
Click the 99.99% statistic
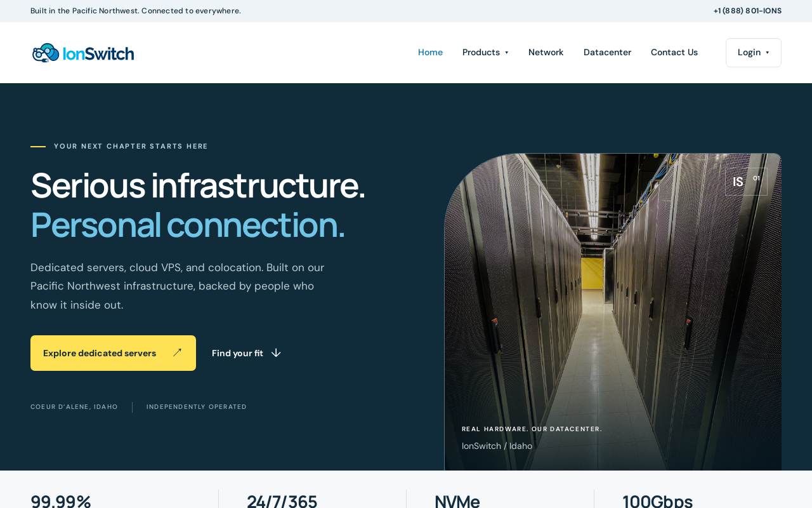(x=61, y=500)
